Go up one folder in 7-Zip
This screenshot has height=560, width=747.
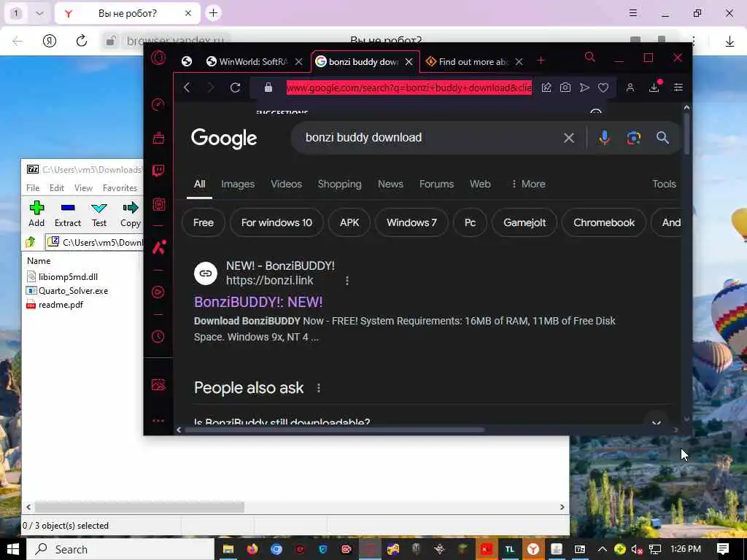point(31,242)
